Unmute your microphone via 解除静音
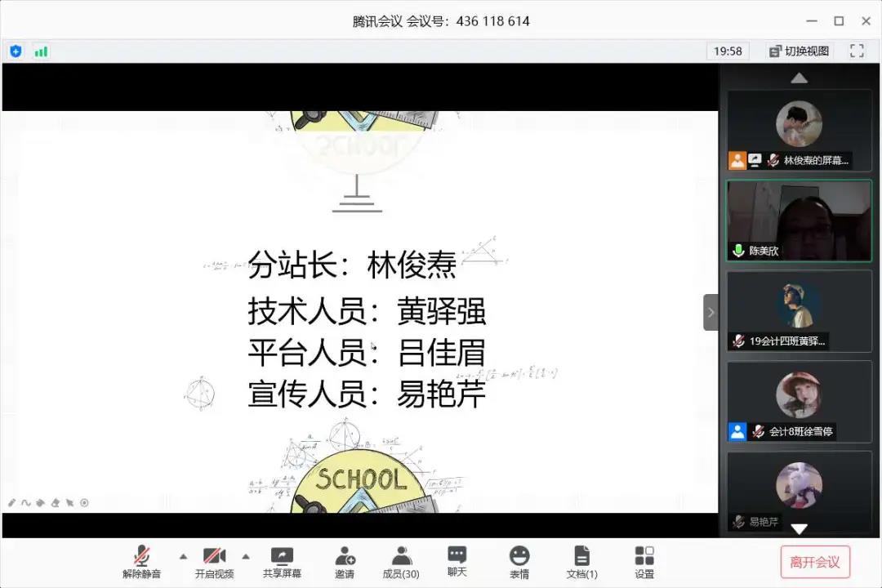The height and width of the screenshot is (588, 882). [x=140, y=560]
